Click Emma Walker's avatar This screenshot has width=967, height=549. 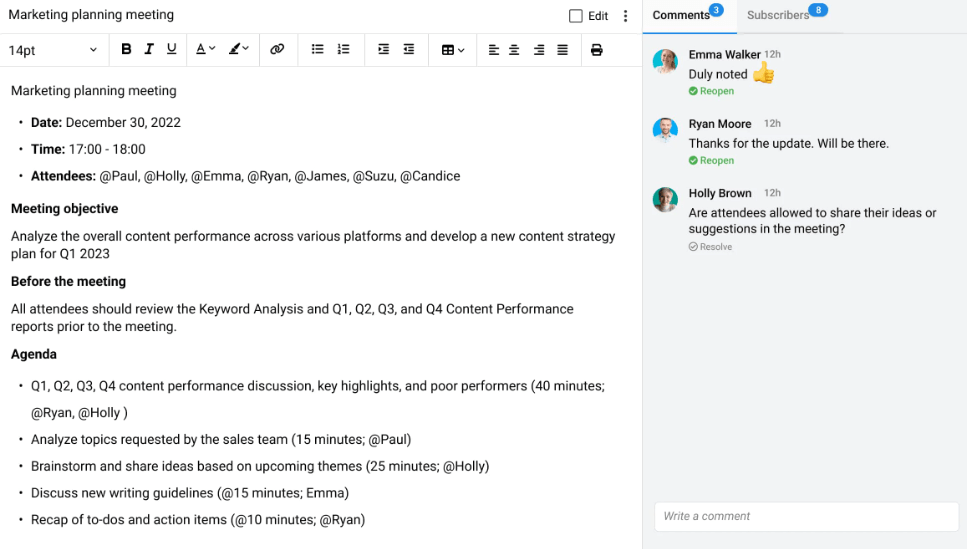point(665,61)
